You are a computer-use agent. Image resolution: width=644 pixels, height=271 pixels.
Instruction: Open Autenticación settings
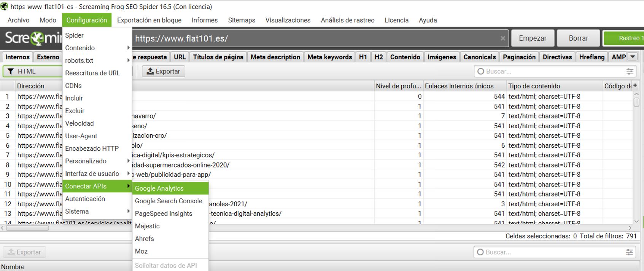tap(97, 199)
